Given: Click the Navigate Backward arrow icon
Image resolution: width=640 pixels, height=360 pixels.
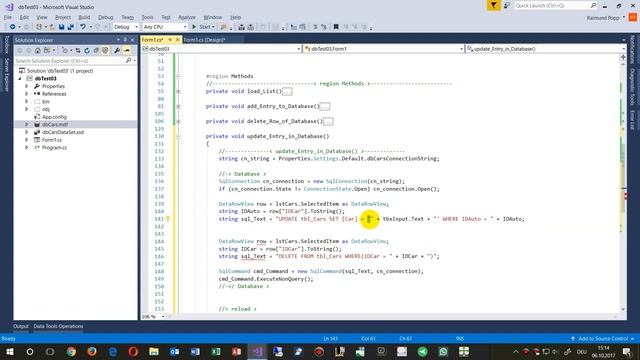Looking at the screenshot, I should point(12,27).
